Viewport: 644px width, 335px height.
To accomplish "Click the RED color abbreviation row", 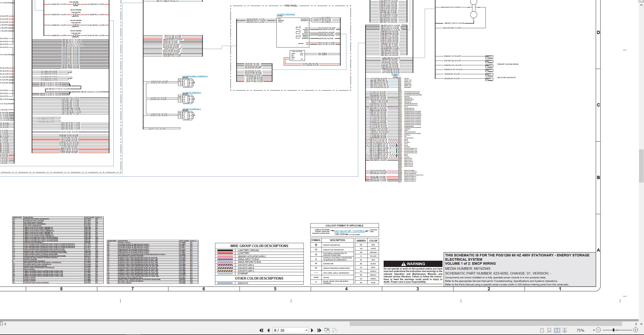I will point(367,245).
